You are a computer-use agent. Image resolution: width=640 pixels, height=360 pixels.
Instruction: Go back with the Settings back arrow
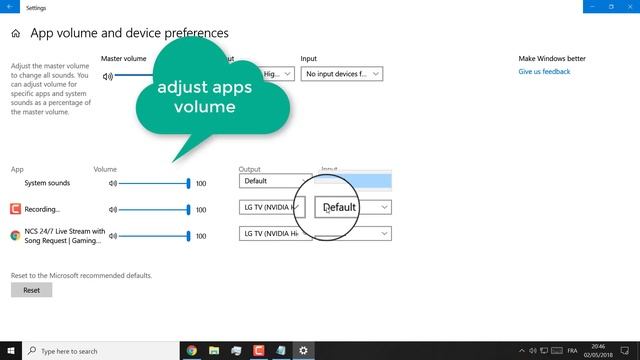(x=10, y=7)
